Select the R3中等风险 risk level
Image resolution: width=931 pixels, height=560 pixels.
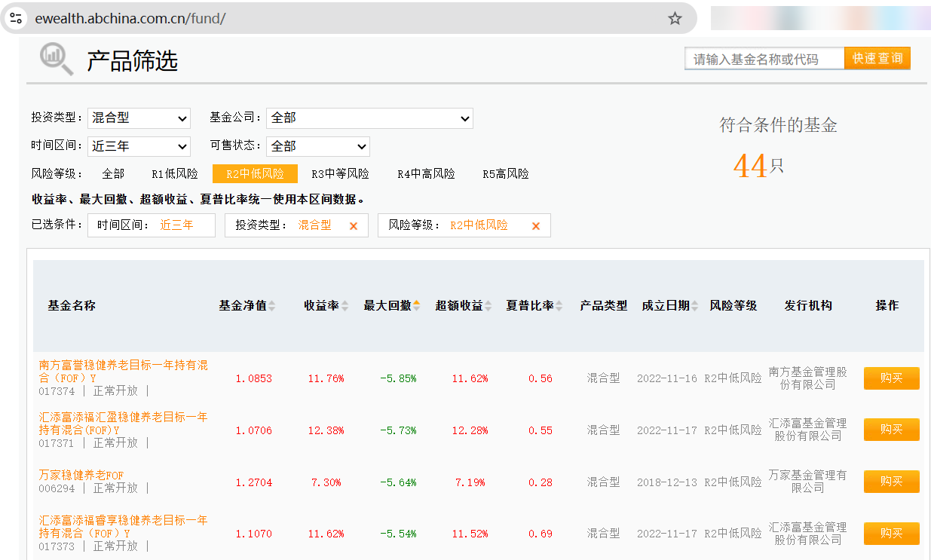[x=341, y=174]
